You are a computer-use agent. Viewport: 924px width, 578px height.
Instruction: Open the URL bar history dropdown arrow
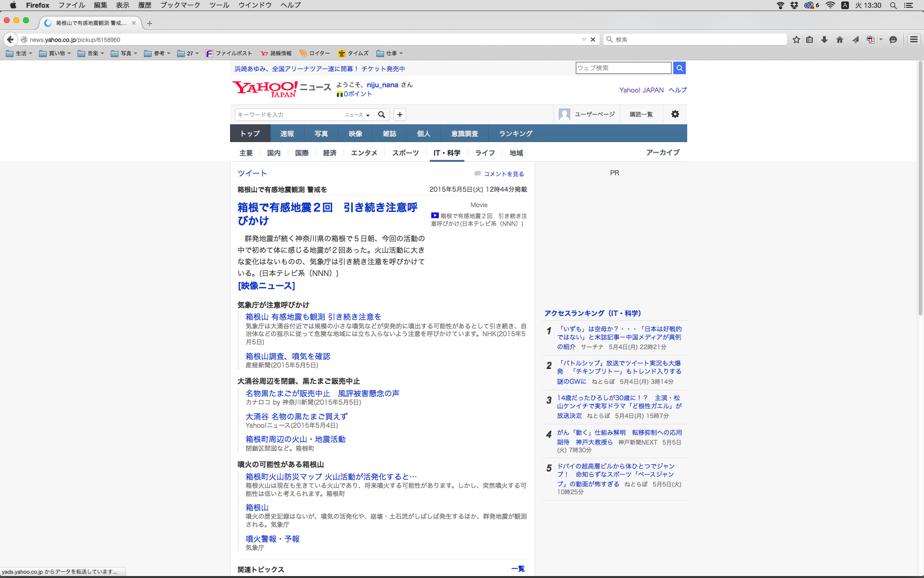584,39
